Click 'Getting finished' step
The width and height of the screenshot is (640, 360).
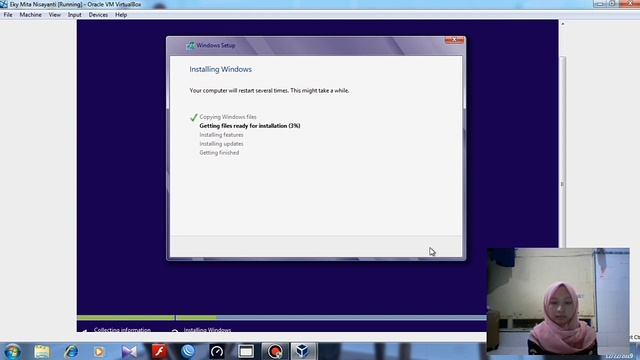219,153
